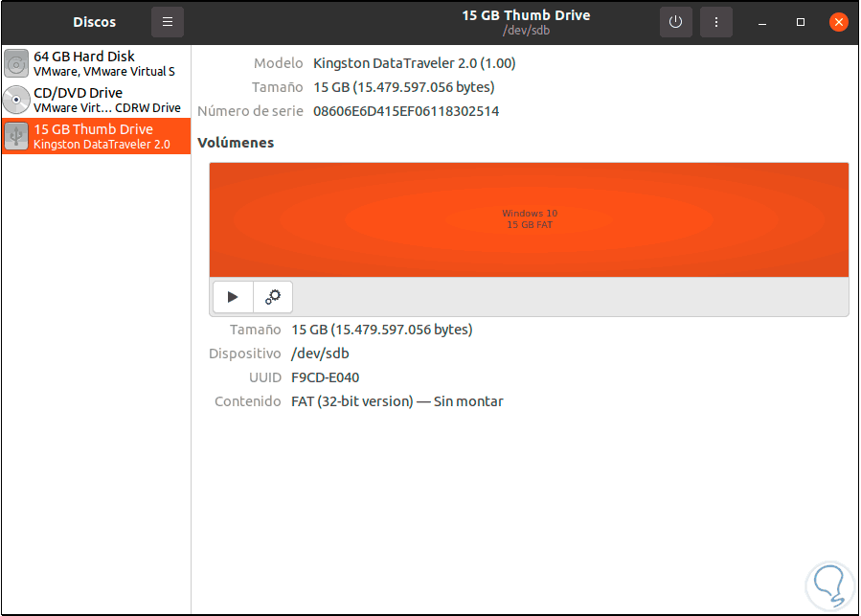Click the CD/DVD disc icon in the sidebar
Screen dimensions: 861x616
[15, 100]
